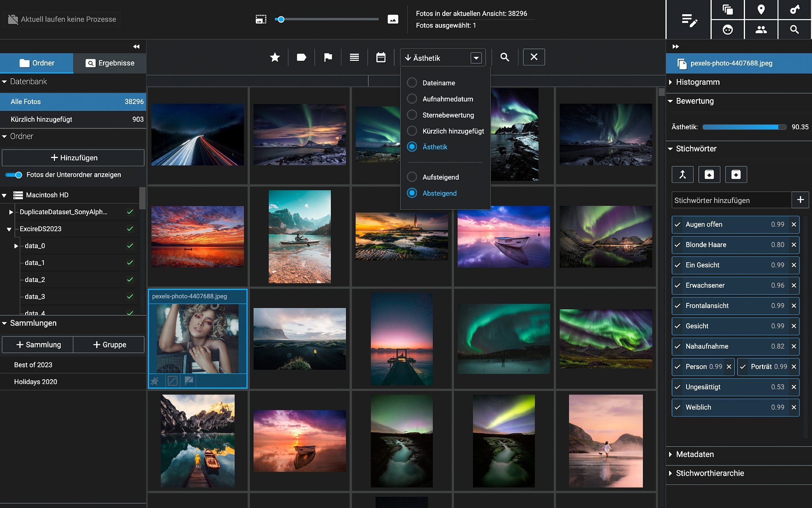Image resolution: width=812 pixels, height=508 pixels.
Task: Click the flag filter icon
Action: (x=328, y=57)
